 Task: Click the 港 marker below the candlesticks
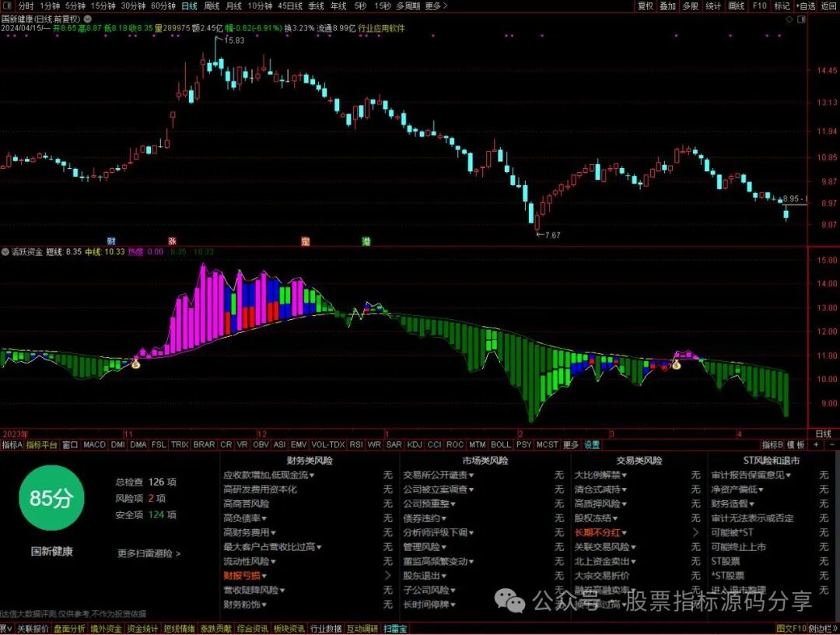[366, 241]
